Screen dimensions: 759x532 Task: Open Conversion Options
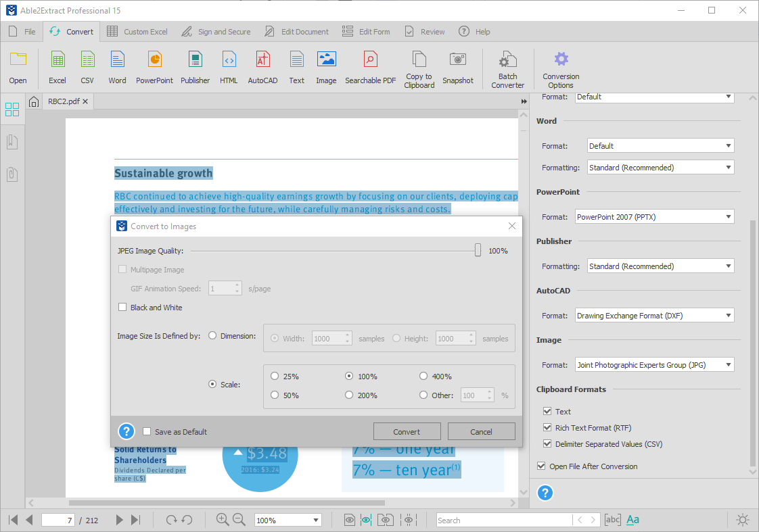561,70
